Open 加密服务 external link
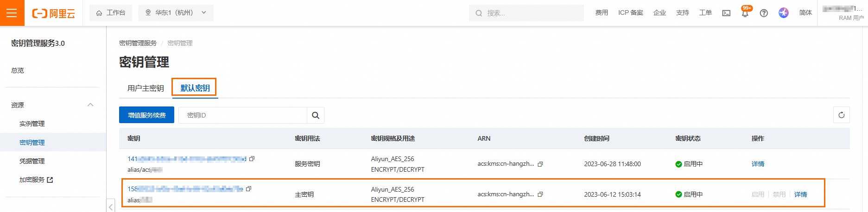Viewport: 868px width, 212px height. tap(36, 180)
